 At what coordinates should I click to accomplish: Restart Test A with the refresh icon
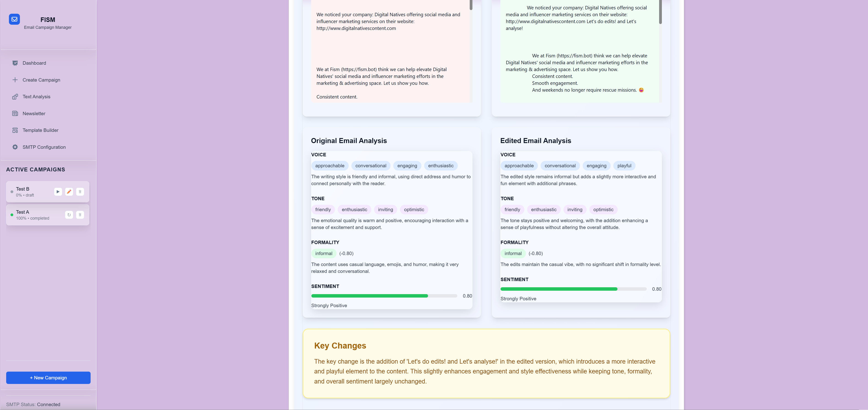(x=69, y=214)
